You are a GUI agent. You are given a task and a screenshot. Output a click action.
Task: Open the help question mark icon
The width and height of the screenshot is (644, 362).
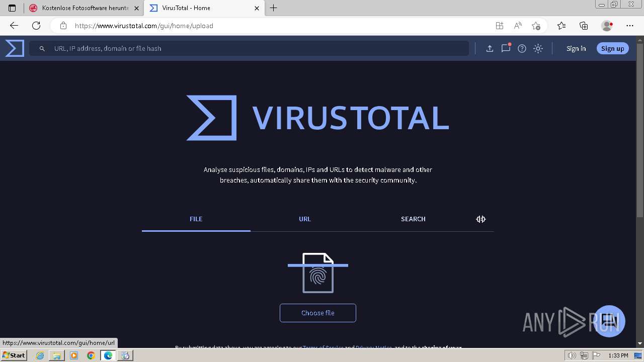click(522, 49)
